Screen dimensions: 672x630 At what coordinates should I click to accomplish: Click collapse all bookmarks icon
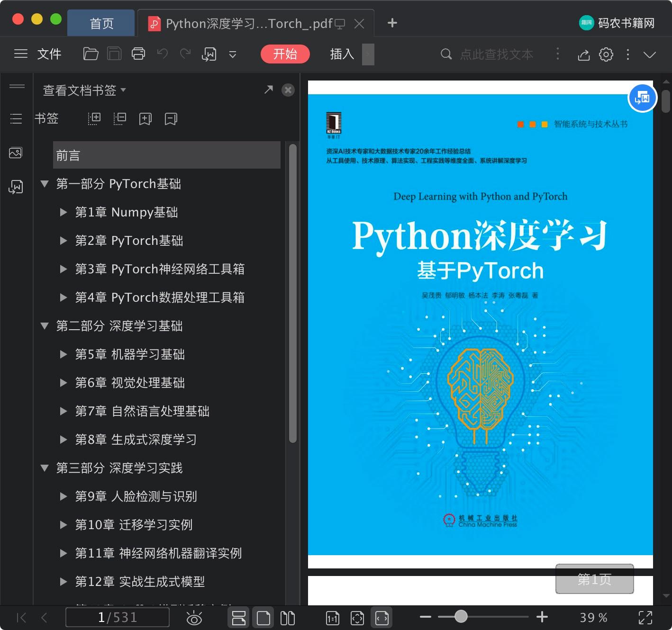pyautogui.click(x=119, y=118)
